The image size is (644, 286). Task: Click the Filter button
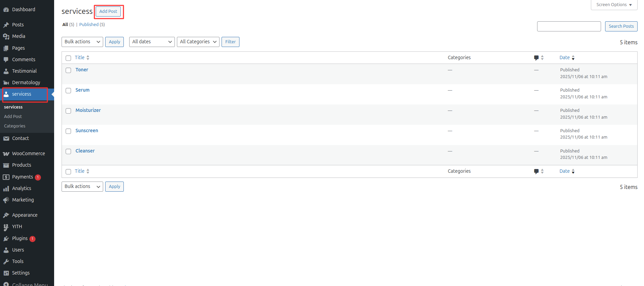(230, 42)
